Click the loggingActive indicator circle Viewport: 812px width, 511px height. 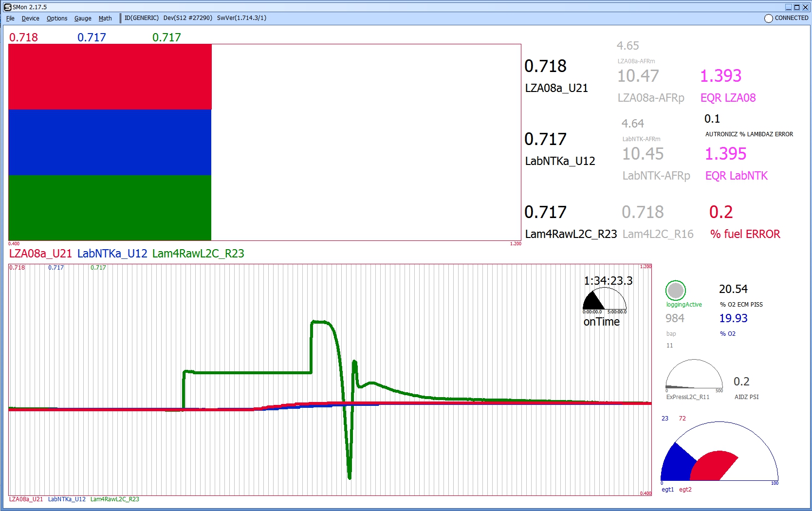(675, 291)
